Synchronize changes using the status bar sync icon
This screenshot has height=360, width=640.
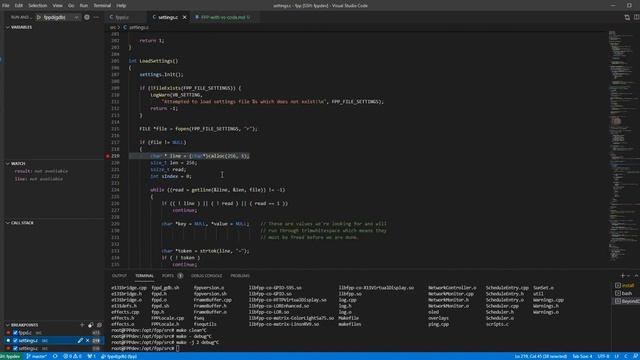click(x=55, y=356)
